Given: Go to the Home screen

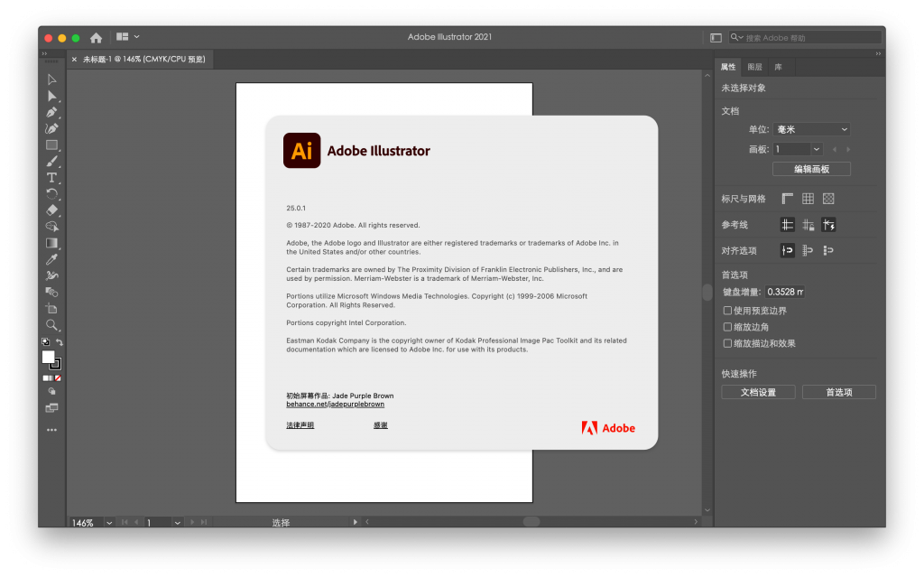Looking at the screenshot, I should click(x=96, y=38).
